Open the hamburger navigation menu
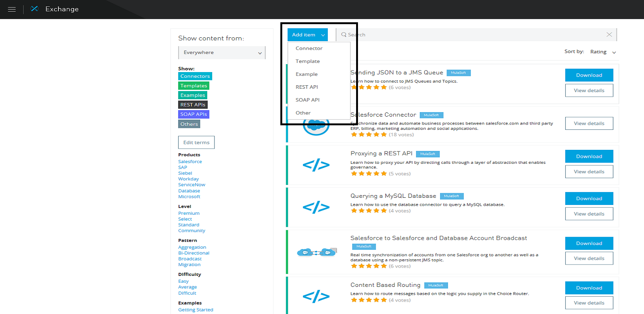Viewport: 644px width, 314px height. pos(12,9)
